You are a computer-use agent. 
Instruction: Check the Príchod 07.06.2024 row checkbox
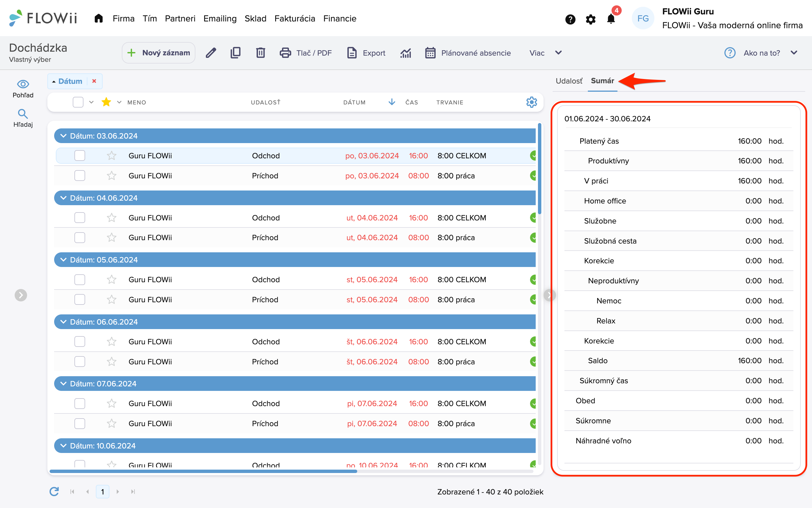80,423
